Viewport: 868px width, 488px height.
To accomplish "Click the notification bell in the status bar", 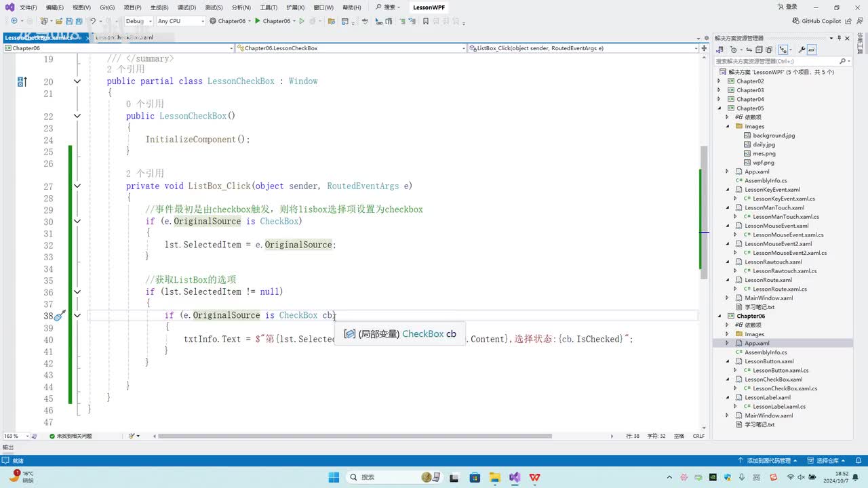I will 859,460.
